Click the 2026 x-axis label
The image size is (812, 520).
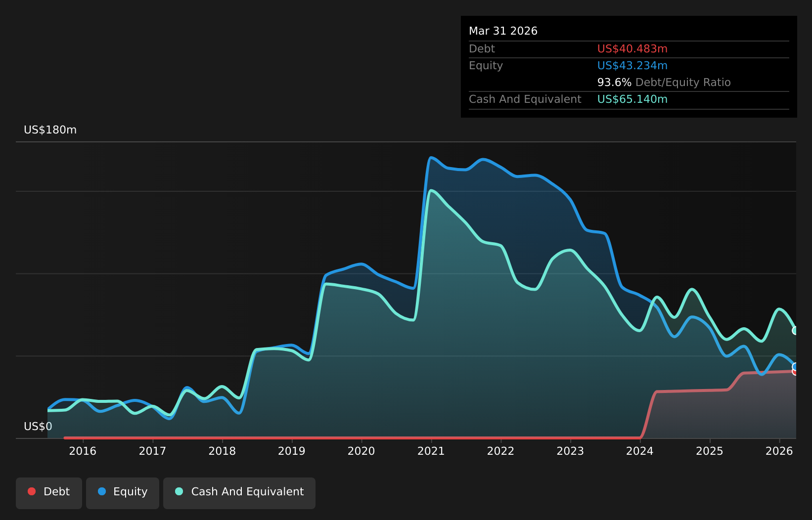click(x=779, y=451)
